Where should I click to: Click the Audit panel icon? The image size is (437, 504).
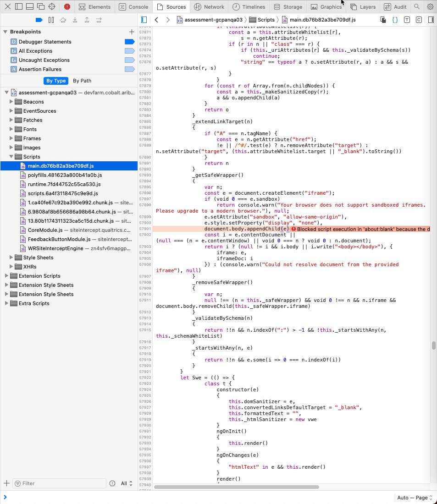pyautogui.click(x=395, y=7)
